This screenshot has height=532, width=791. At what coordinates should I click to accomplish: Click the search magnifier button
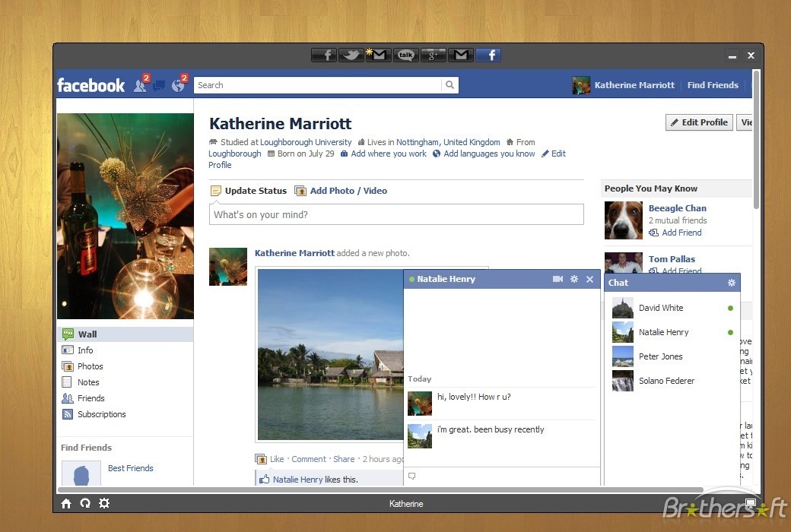(450, 85)
